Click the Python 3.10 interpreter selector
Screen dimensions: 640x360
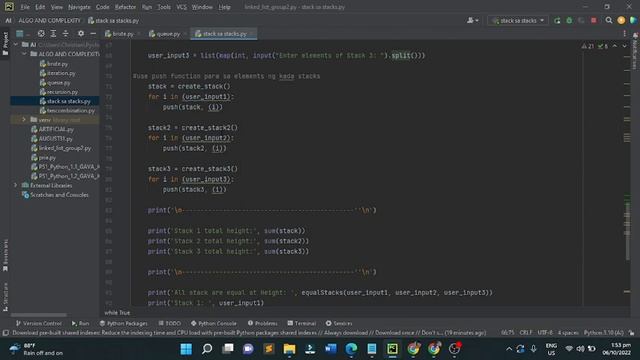click(604, 333)
